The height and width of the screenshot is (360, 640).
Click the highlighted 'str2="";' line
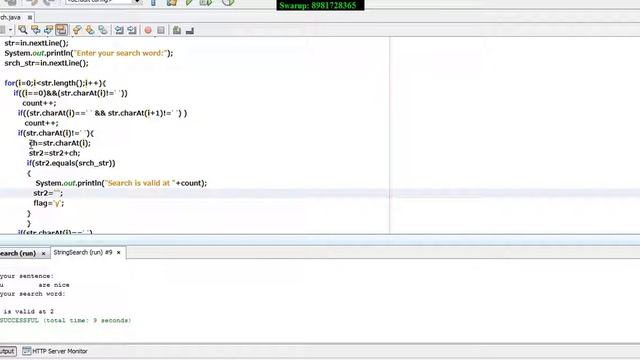[48, 193]
